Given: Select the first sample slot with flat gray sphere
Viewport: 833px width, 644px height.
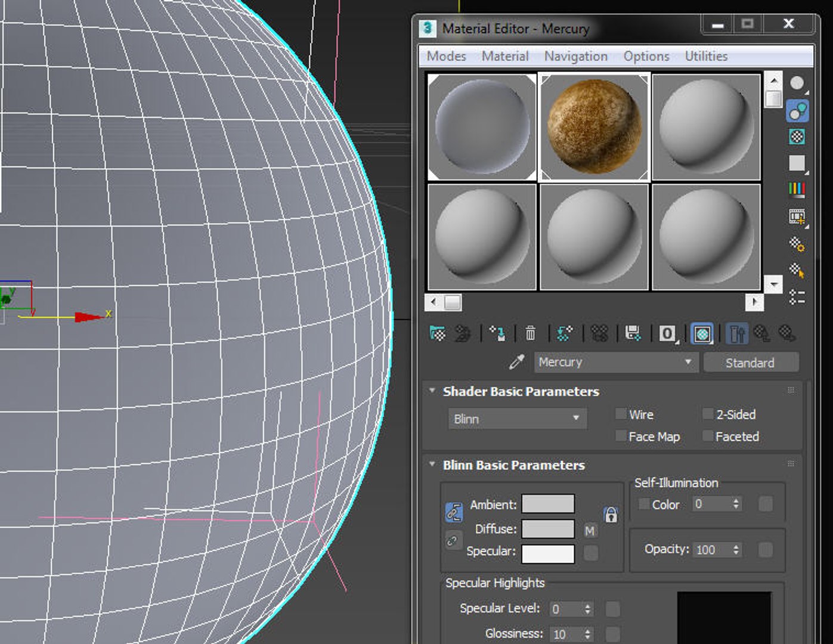Looking at the screenshot, I should 482,127.
